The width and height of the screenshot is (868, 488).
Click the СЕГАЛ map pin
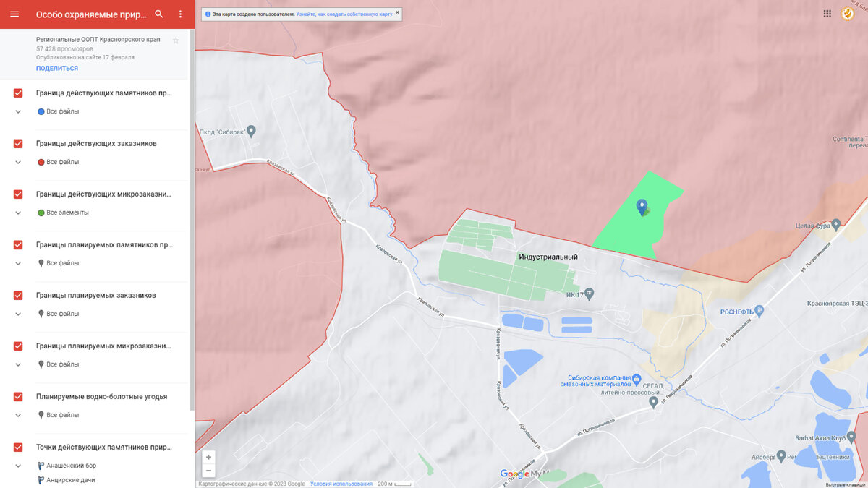click(653, 402)
